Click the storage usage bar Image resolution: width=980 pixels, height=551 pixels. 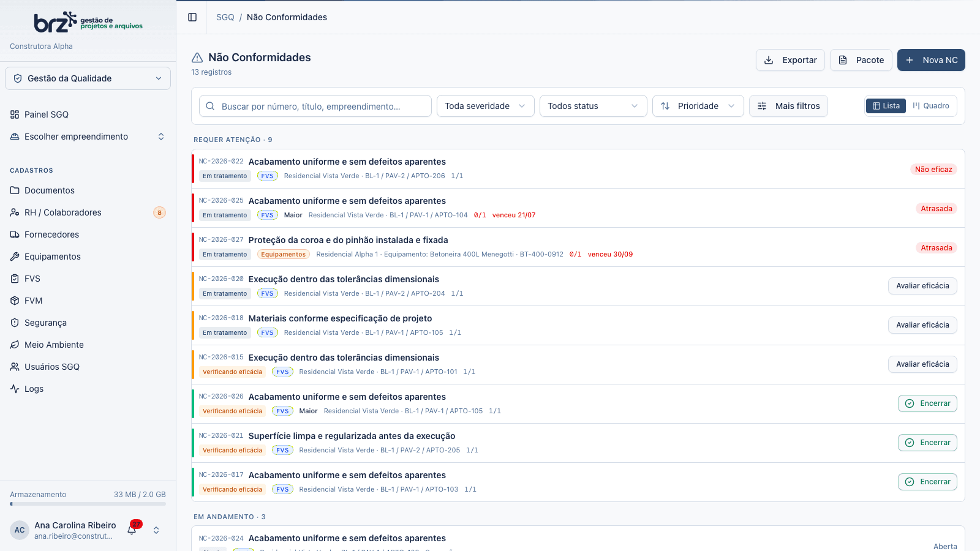coord(88,504)
